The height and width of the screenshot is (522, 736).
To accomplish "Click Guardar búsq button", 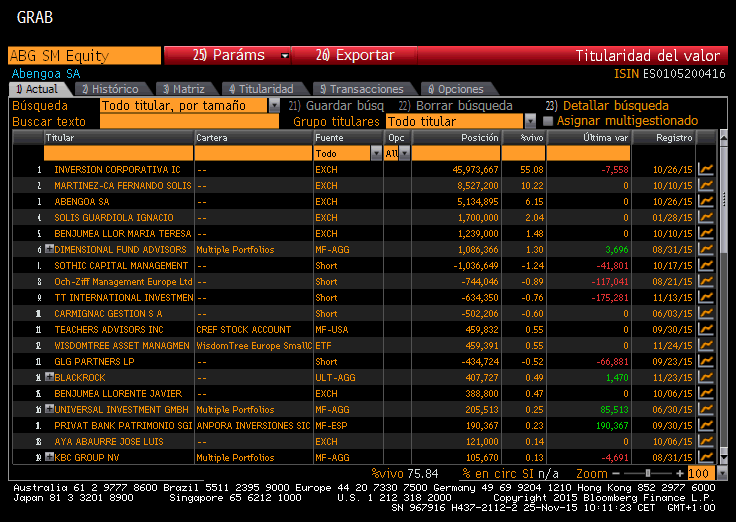I will 337,106.
